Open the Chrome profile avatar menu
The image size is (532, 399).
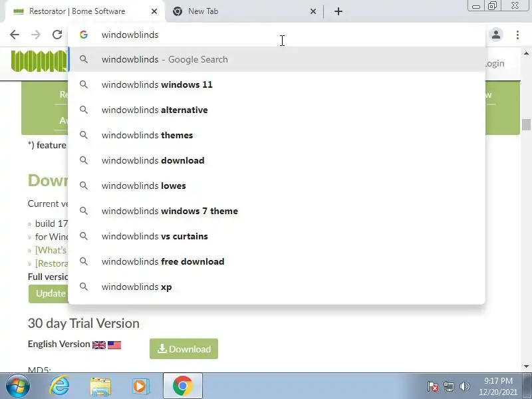[x=496, y=35]
